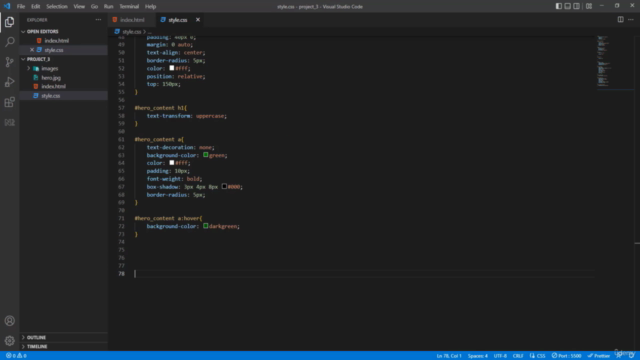Image resolution: width=640 pixels, height=360 pixels.
Task: Click the Prettier status bar item
Action: tap(598, 356)
